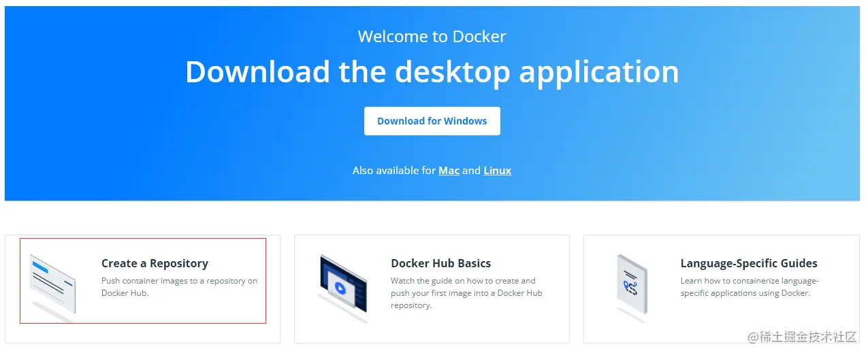Viewport: 868px width, 355px height.
Task: Click 'Push container images to a repository' text
Action: tap(180, 287)
